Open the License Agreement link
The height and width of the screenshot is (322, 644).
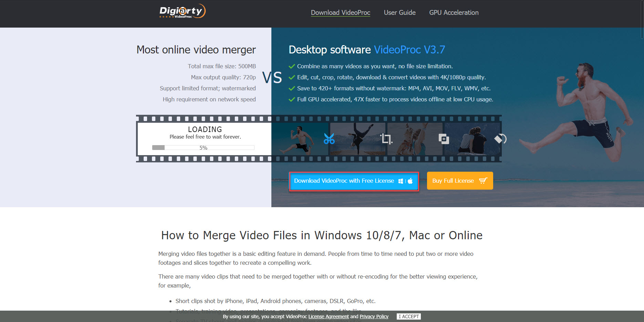pyautogui.click(x=328, y=316)
